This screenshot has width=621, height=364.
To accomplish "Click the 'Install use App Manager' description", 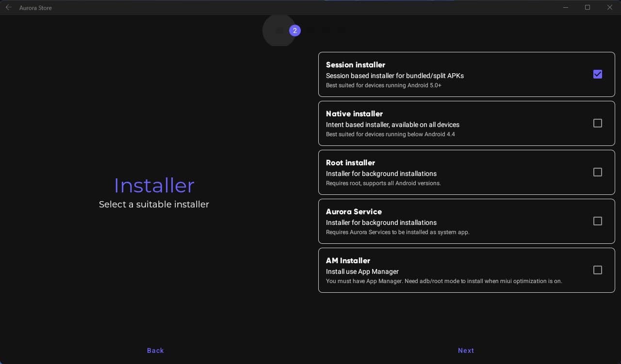I will pyautogui.click(x=362, y=271).
